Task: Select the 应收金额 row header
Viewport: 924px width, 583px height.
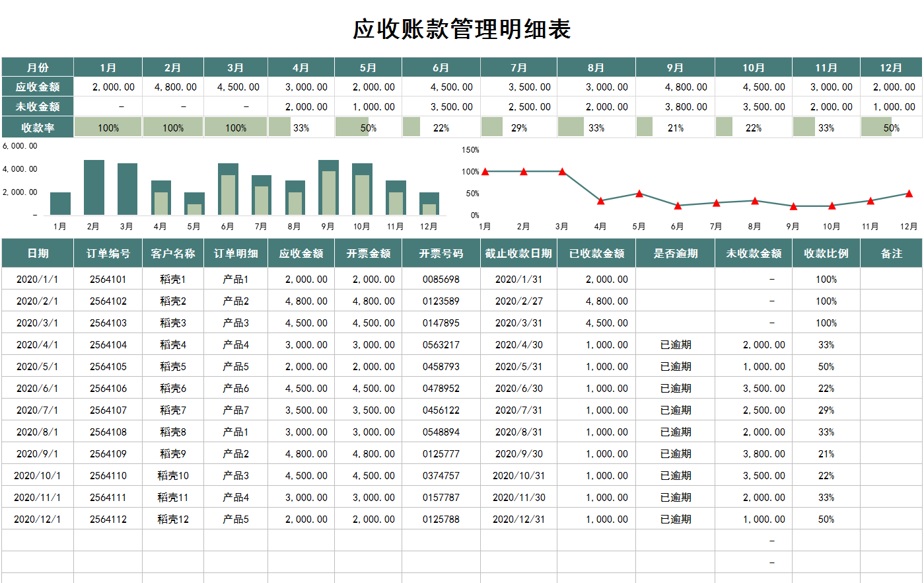Action: 38,86
